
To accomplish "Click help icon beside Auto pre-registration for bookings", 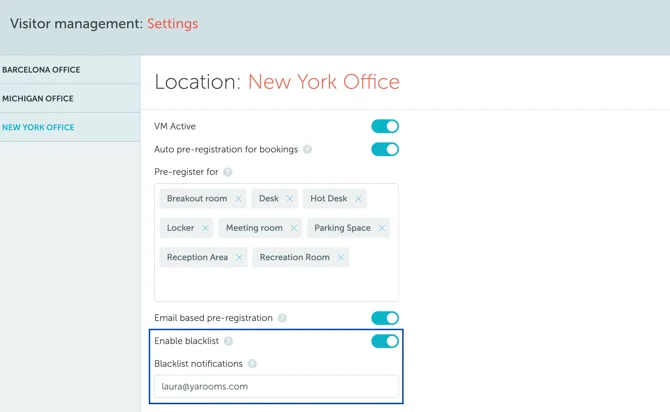I will [x=307, y=150].
